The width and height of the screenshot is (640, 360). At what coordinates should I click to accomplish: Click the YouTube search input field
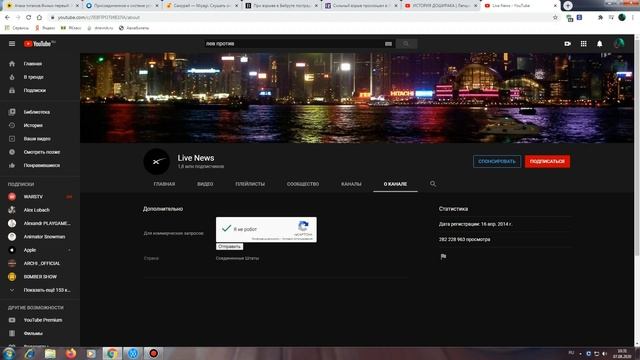click(293, 44)
